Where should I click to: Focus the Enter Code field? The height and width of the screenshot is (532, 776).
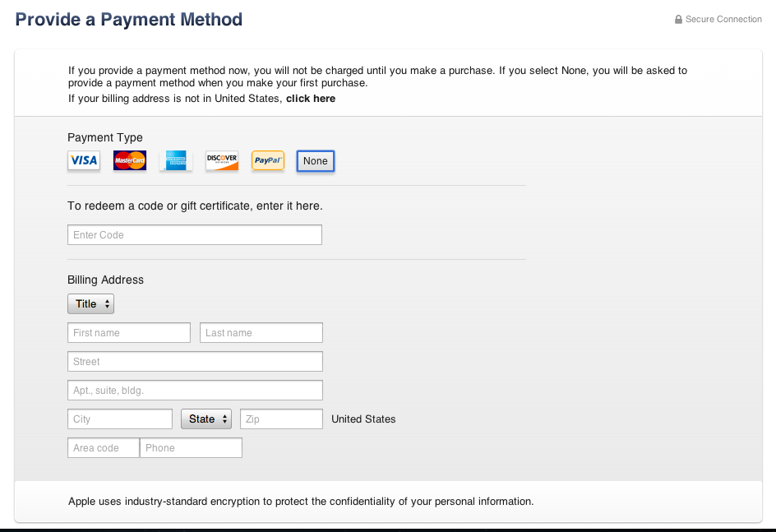pos(195,235)
